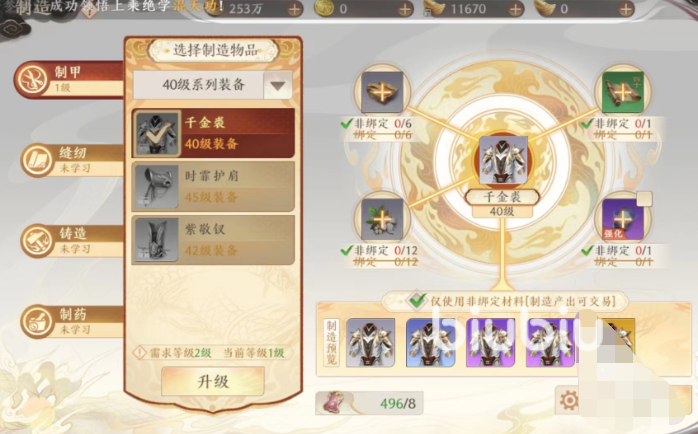Add the herb material requiring 0/12
Image resolution: width=698 pixels, height=434 pixels.
coord(382,219)
